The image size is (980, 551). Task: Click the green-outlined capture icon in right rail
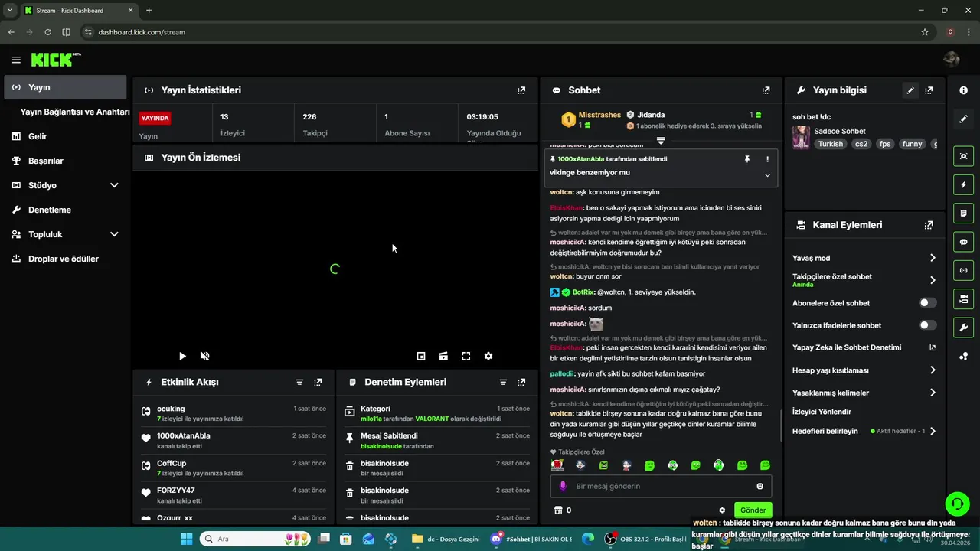pyautogui.click(x=963, y=156)
